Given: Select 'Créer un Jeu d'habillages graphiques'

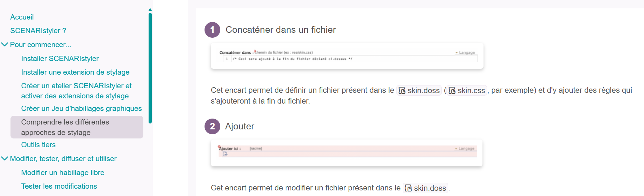Looking at the screenshot, I should point(81,108).
